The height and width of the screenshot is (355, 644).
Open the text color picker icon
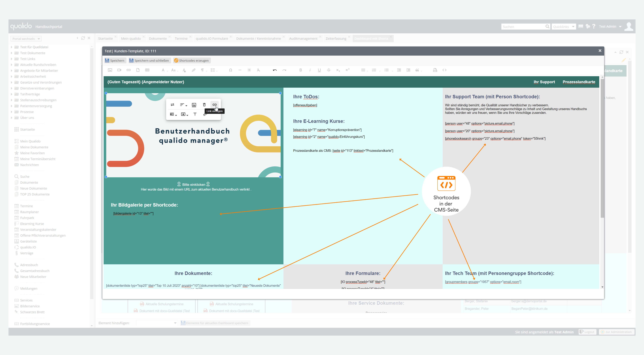[184, 70]
